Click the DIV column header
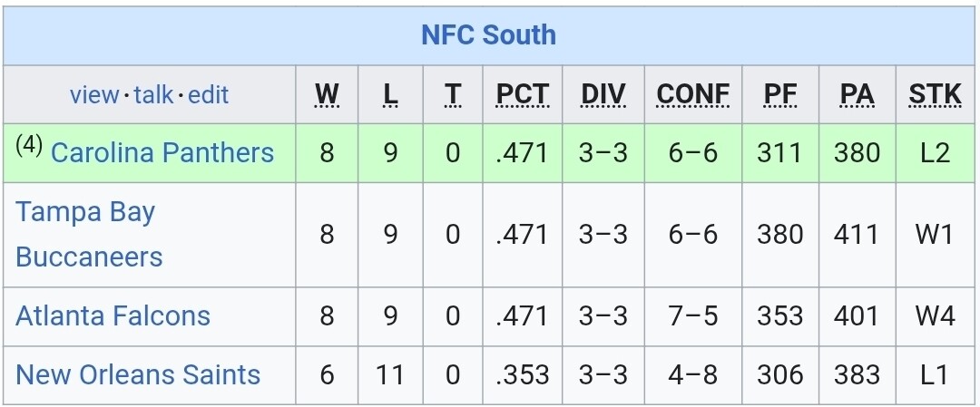Viewport: 980px width, 407px height. [603, 94]
